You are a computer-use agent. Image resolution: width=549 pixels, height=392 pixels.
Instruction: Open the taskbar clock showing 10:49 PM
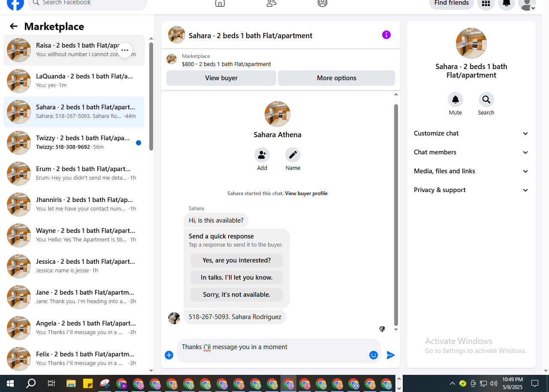click(x=513, y=383)
